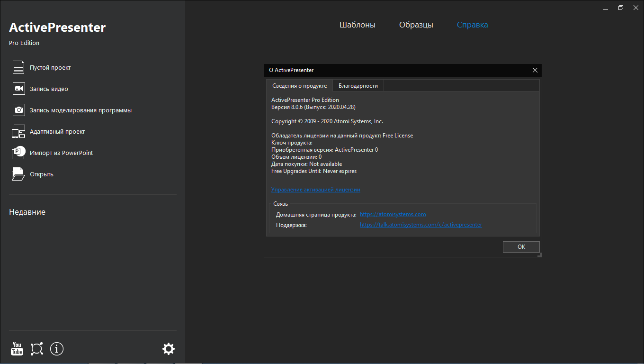The width and height of the screenshot is (644, 364).
Task: Click the 'Домашняя страница продукта:' label
Action: click(316, 215)
